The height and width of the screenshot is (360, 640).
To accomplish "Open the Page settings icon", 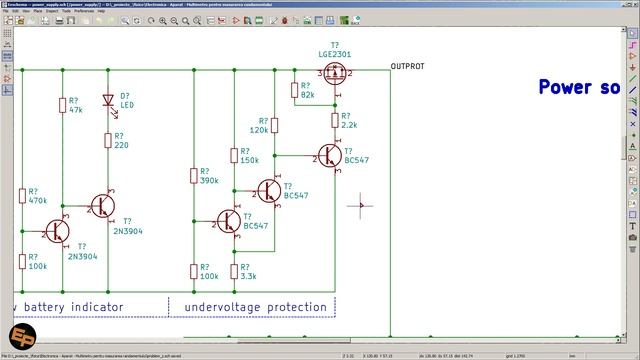I will pos(45,20).
